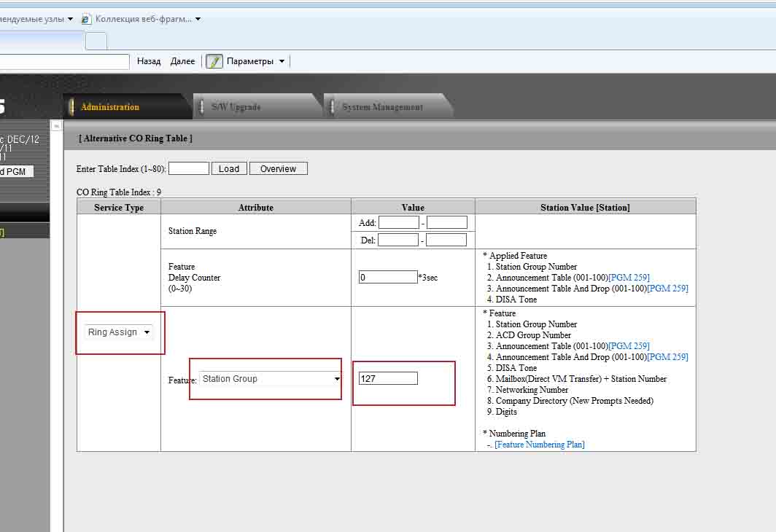Click the first Station Range Add field

tap(398, 223)
